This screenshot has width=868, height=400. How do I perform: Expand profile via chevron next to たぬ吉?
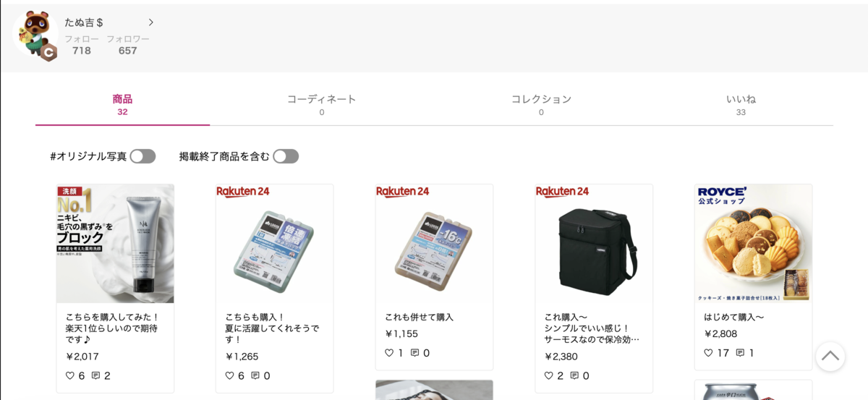point(150,22)
